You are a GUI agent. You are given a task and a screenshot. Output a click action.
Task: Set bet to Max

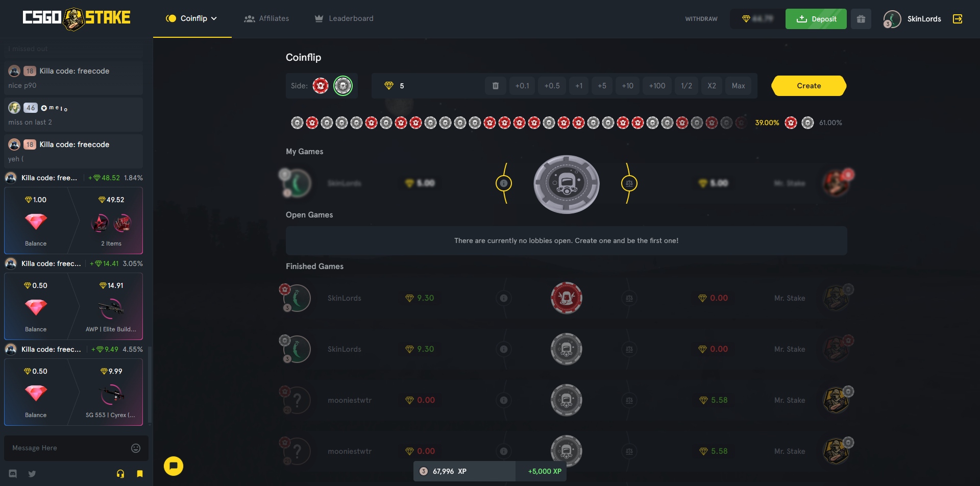click(x=738, y=86)
